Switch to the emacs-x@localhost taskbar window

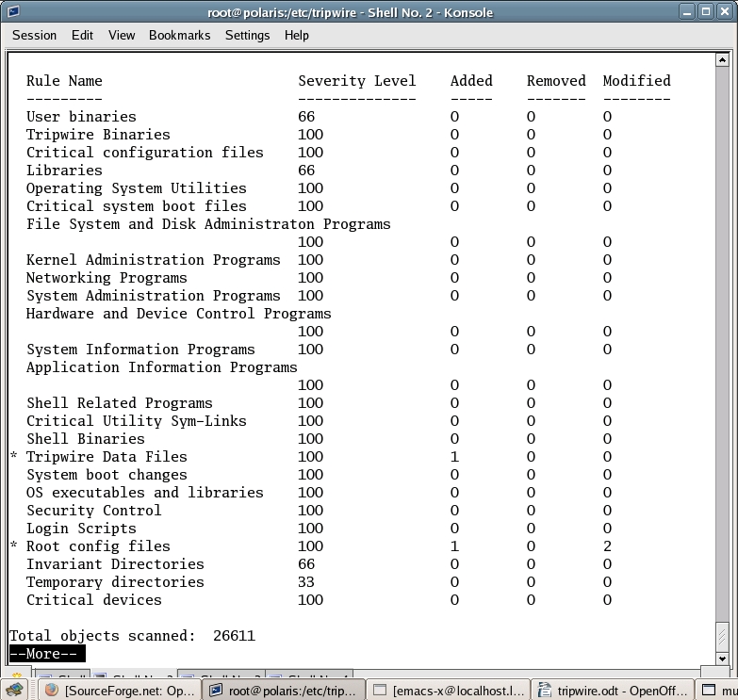(x=447, y=691)
